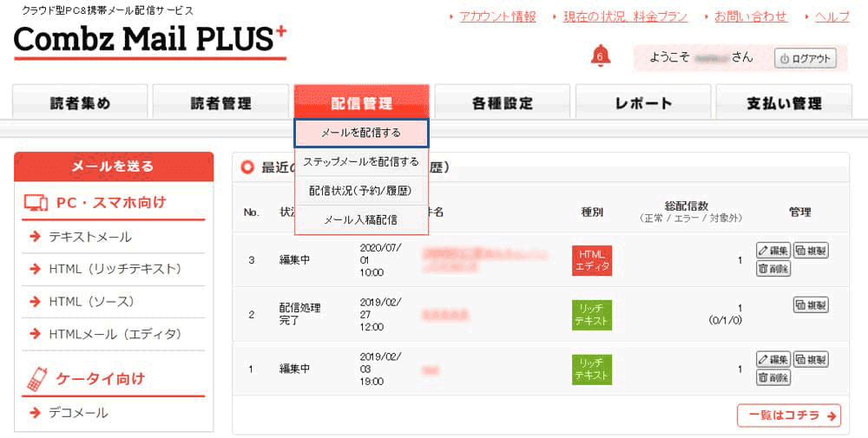Select メール入稿配信 from the menu
Screen dimensions: 868x438
(361, 219)
